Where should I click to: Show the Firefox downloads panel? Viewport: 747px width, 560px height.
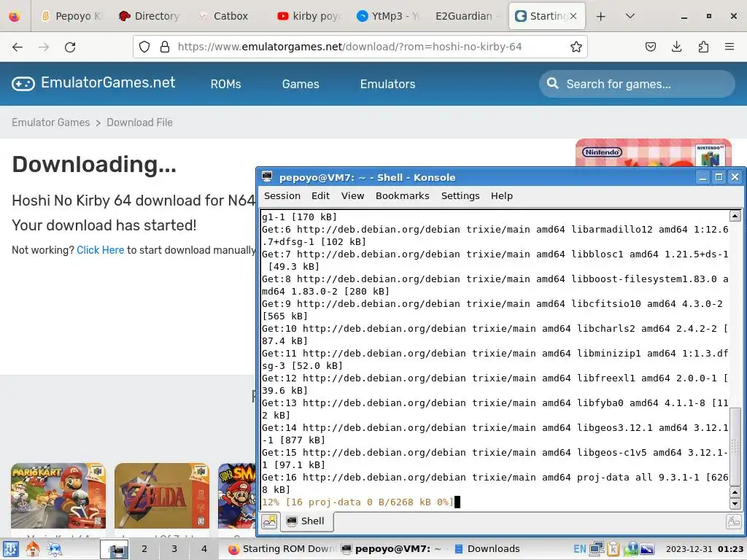[x=676, y=47]
